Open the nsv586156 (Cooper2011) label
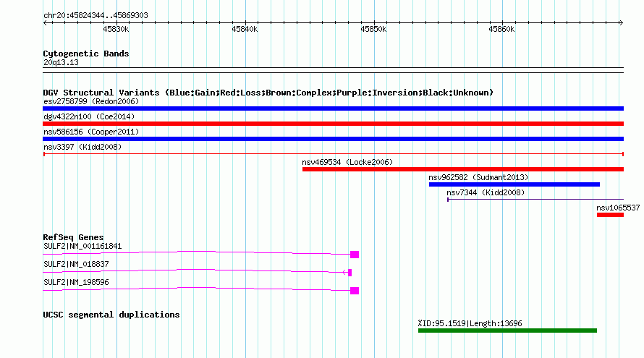This screenshot has width=644, height=358. [91, 132]
